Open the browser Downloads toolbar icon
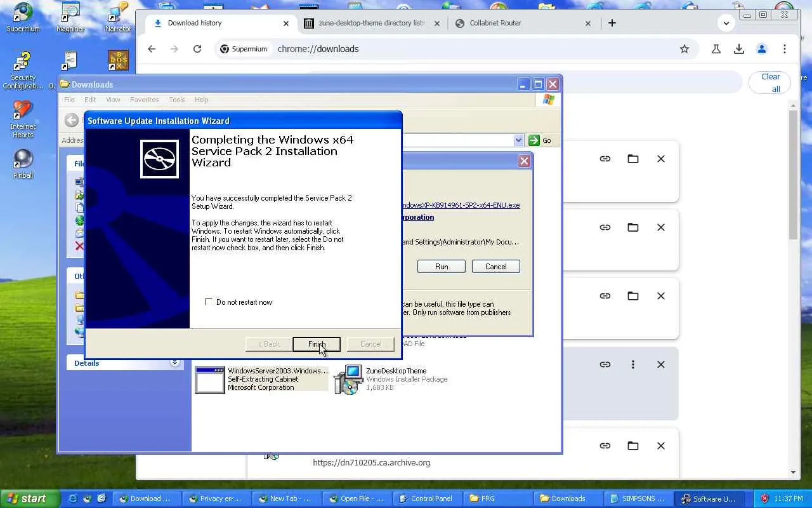Viewport: 812px width, 508px height. 739,49
